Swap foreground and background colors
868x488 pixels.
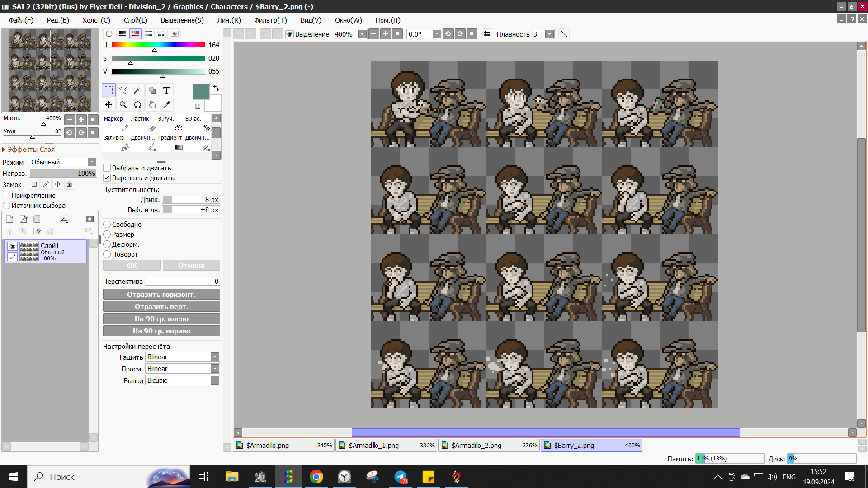pyautogui.click(x=216, y=88)
